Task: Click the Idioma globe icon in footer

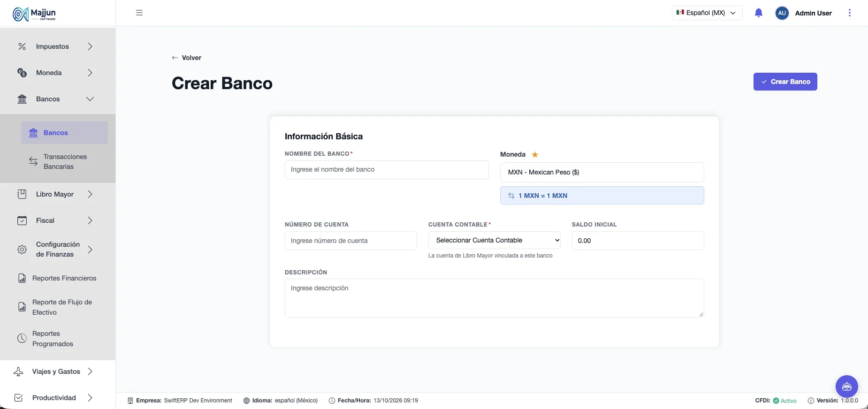Action: coord(246,401)
